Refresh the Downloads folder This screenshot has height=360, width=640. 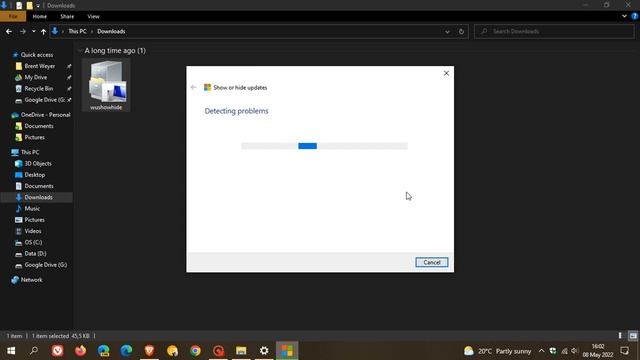pos(461,31)
